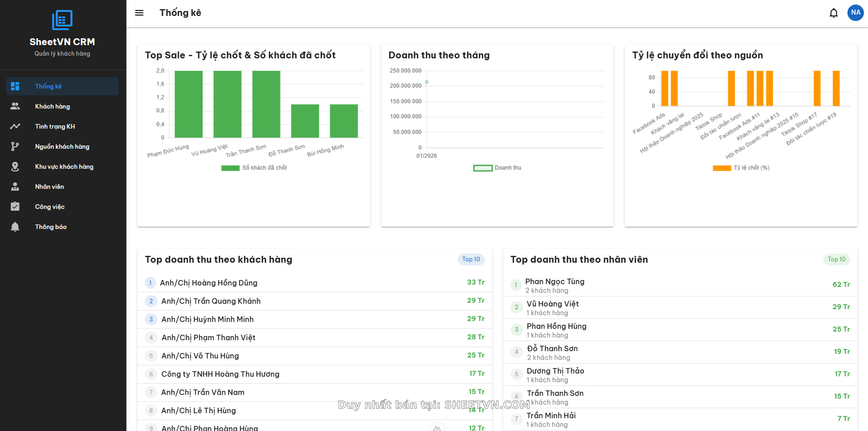Click the Nguồn khách hàng branch icon

pyautogui.click(x=15, y=146)
